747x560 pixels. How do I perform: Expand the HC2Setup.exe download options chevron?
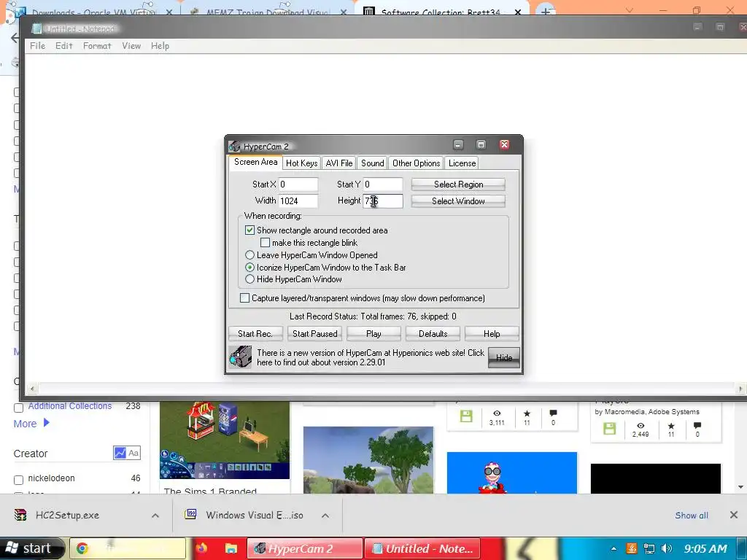click(x=155, y=516)
